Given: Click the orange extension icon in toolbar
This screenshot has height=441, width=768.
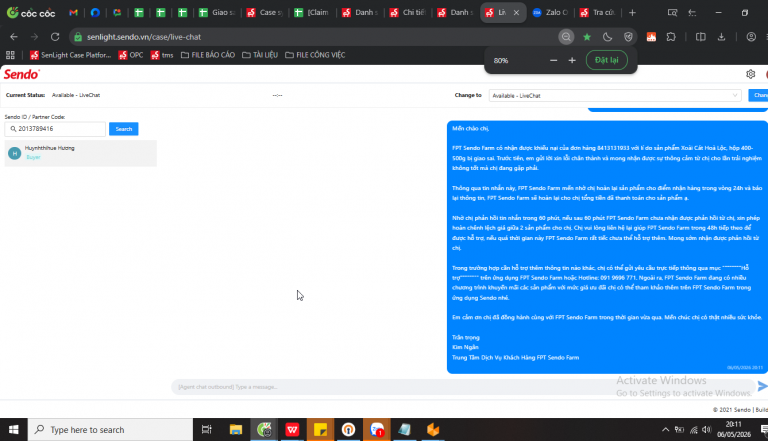Looking at the screenshot, I should [651, 37].
